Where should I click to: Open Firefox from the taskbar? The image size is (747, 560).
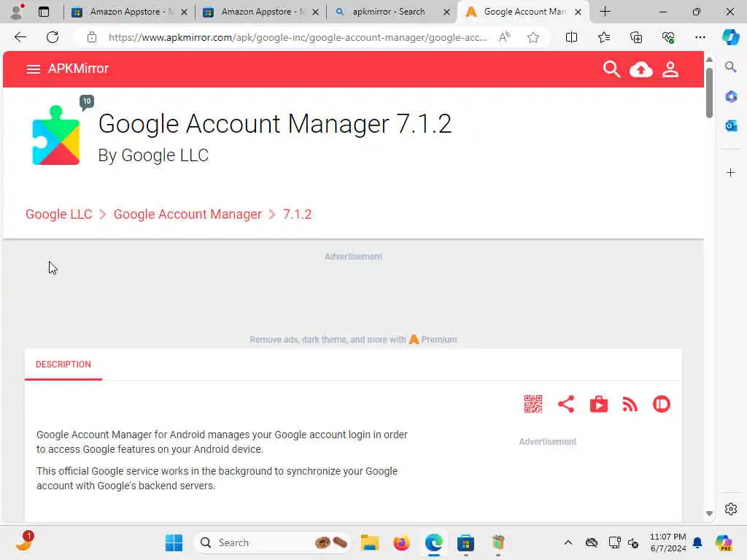401,542
